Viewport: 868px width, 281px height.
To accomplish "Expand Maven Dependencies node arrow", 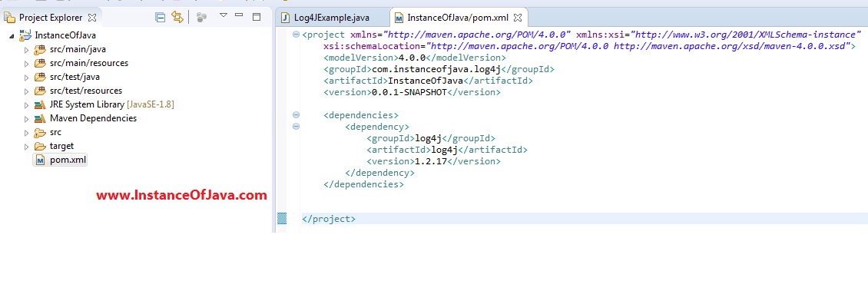I will tap(26, 119).
